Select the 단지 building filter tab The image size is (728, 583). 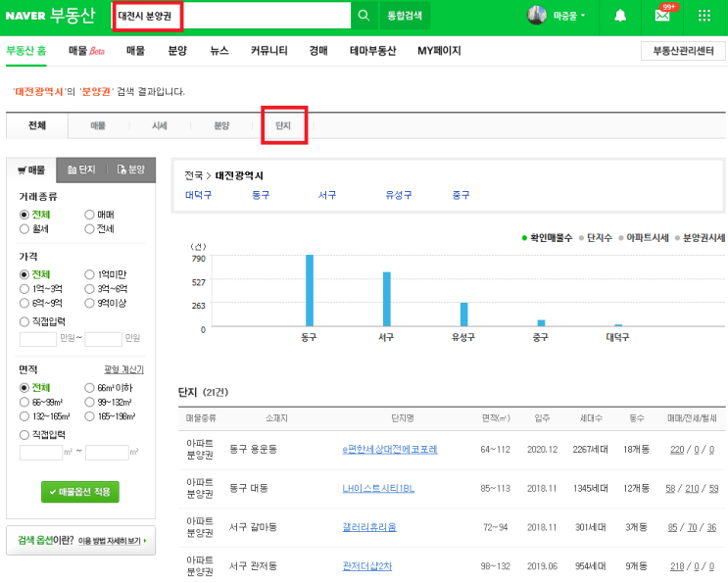point(81,170)
